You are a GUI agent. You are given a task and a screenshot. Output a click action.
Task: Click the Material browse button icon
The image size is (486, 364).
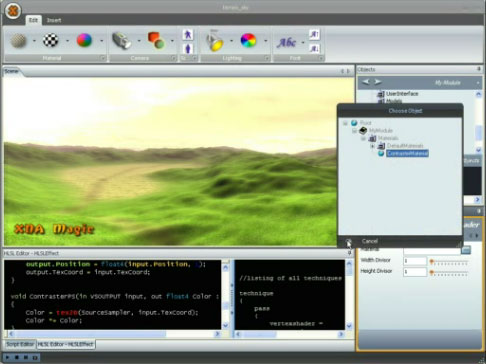click(x=466, y=250)
